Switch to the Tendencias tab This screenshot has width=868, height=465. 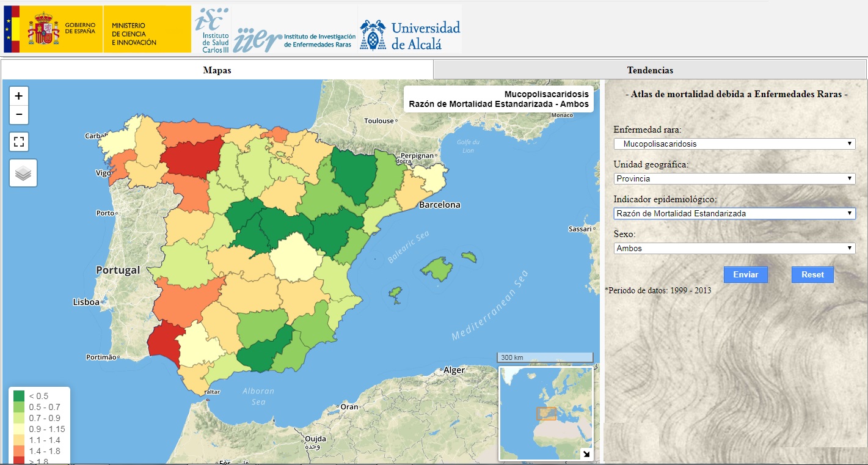(x=650, y=70)
